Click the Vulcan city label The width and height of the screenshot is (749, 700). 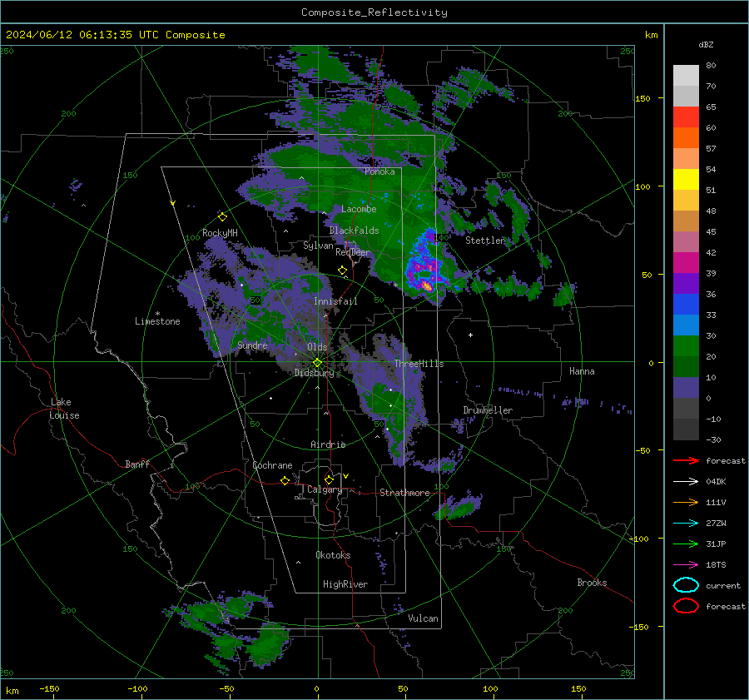click(424, 618)
